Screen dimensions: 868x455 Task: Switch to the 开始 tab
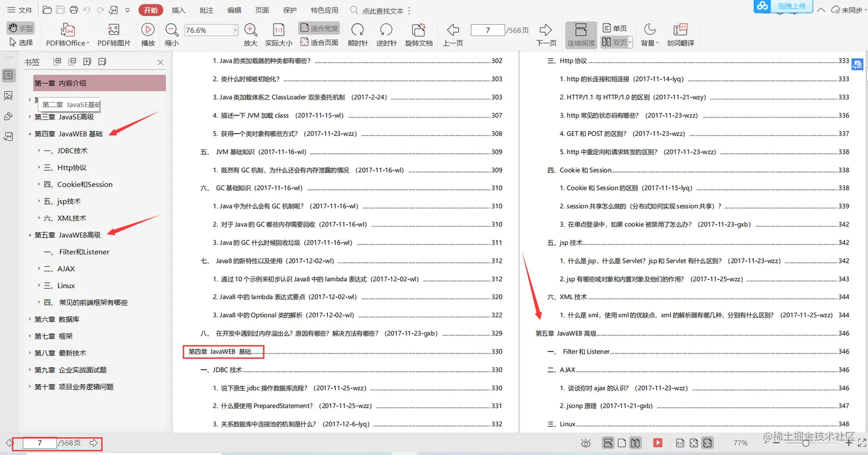pyautogui.click(x=151, y=10)
